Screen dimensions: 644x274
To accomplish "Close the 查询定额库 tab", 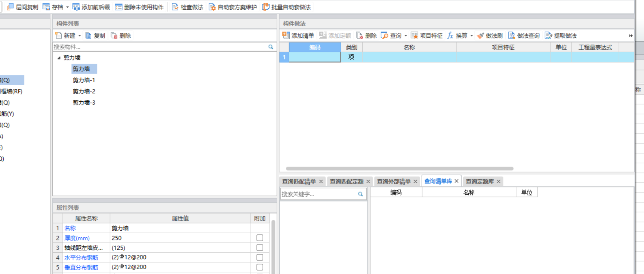I will coord(499,181).
